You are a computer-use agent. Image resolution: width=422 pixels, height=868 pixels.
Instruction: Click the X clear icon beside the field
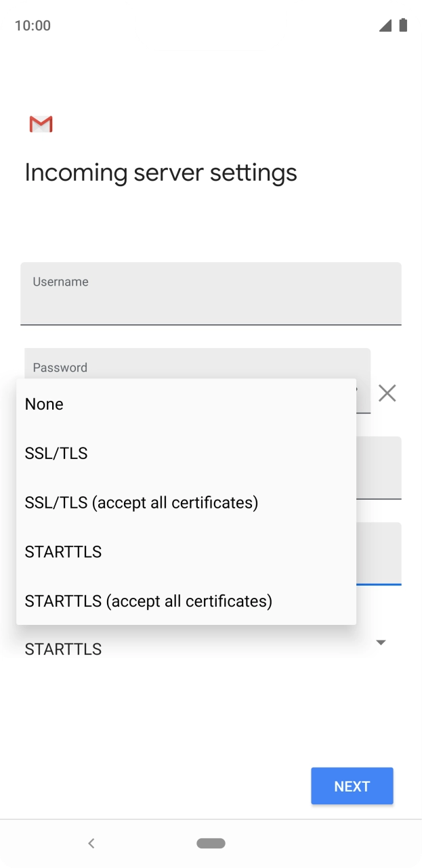click(387, 393)
